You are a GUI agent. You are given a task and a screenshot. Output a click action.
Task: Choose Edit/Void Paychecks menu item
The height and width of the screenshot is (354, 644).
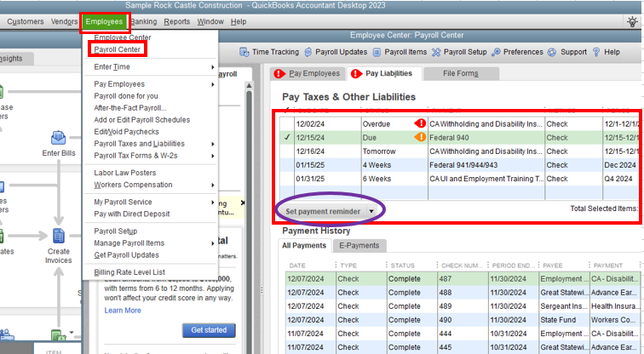click(126, 132)
